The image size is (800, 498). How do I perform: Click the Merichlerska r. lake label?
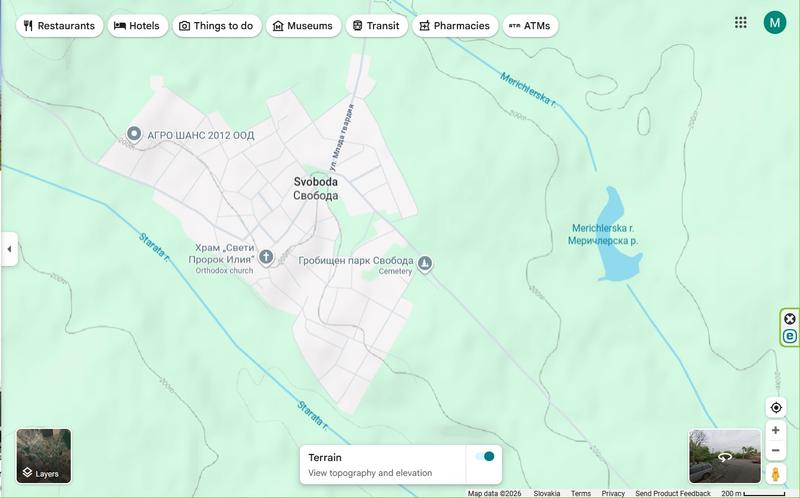click(603, 234)
